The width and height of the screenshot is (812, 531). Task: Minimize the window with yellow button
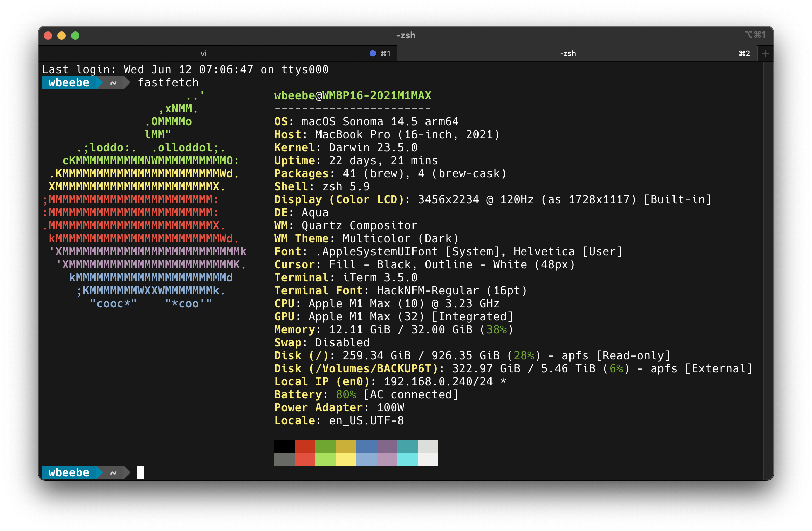(62, 36)
